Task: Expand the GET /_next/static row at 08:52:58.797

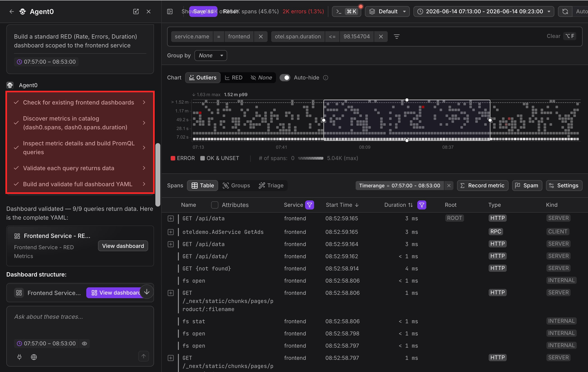Action: click(x=171, y=358)
